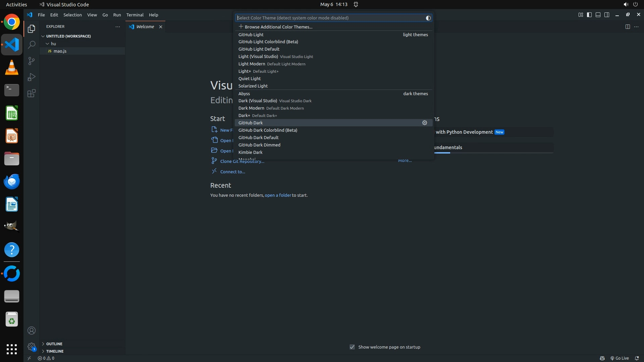Viewport: 644px width, 362px height.
Task: Expand the Timeline section
Action: (x=55, y=351)
